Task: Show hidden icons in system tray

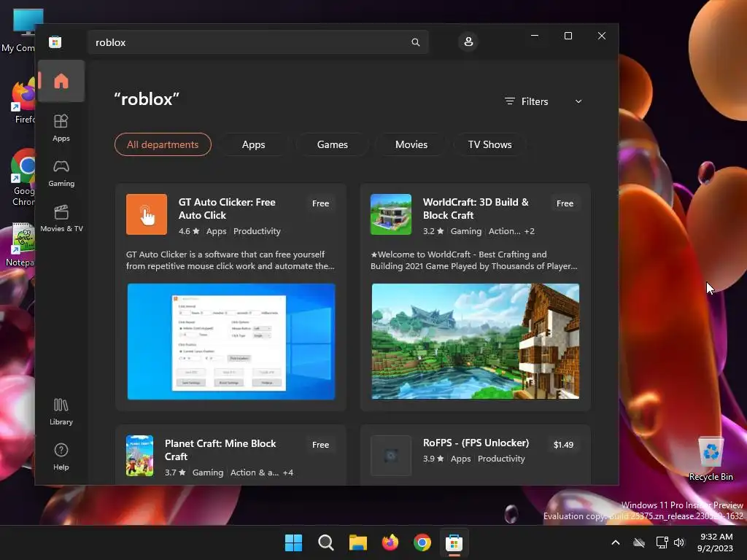Action: 616,542
